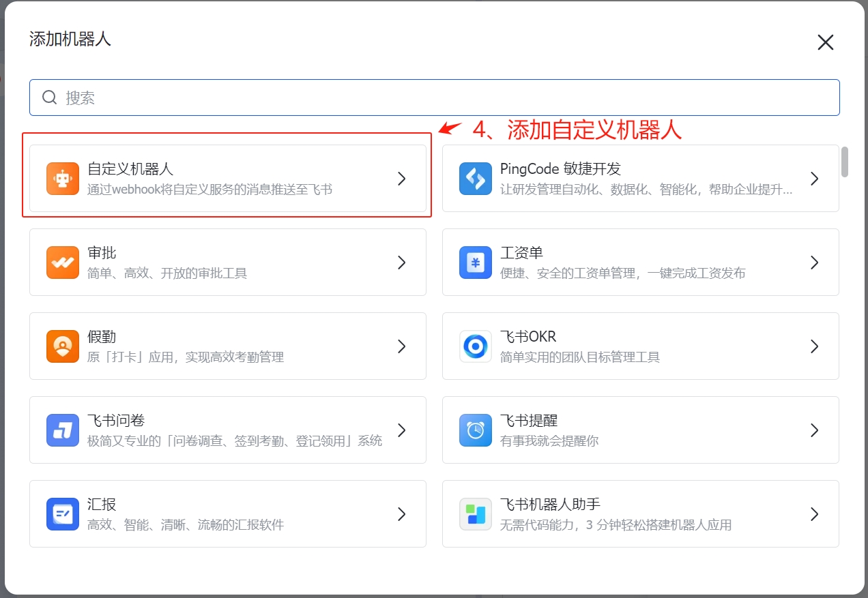Click description 高效、智能、清晰、流畅的汇报软件
868x598 pixels.
click(x=186, y=525)
